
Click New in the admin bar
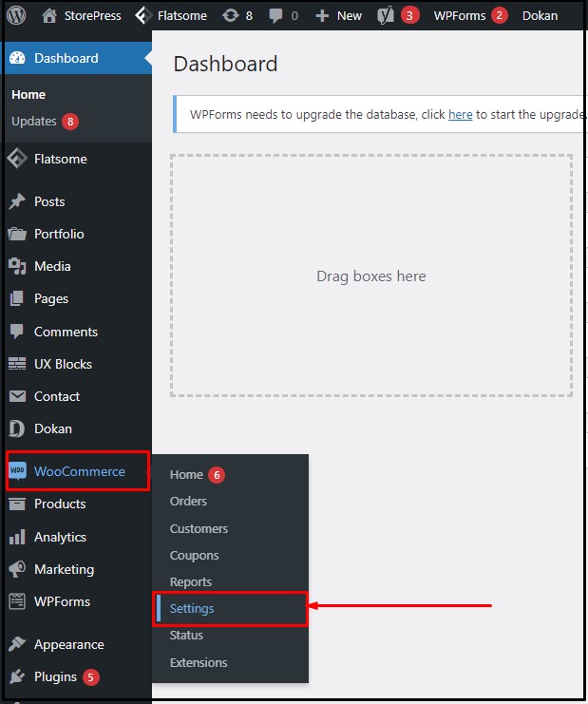pyautogui.click(x=339, y=15)
